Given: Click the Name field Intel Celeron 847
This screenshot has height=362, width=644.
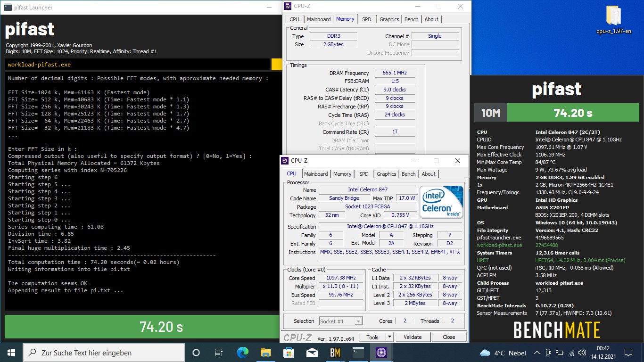Looking at the screenshot, I should click(368, 189).
